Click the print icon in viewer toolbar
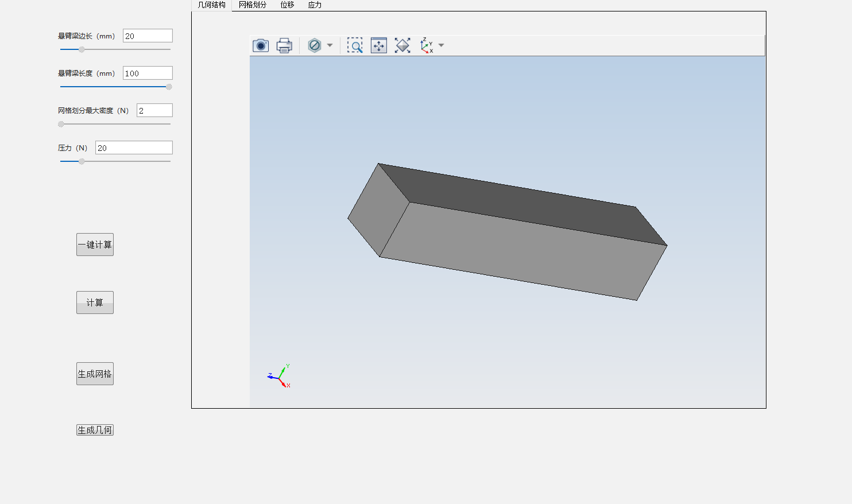Screen dimensions: 852x504 (x=284, y=45)
